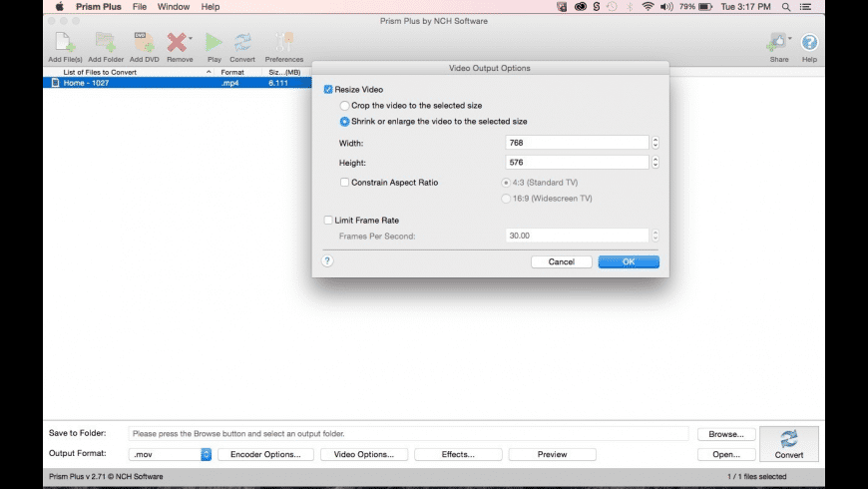The height and width of the screenshot is (489, 868).
Task: Click into the Width input field
Action: pos(577,143)
